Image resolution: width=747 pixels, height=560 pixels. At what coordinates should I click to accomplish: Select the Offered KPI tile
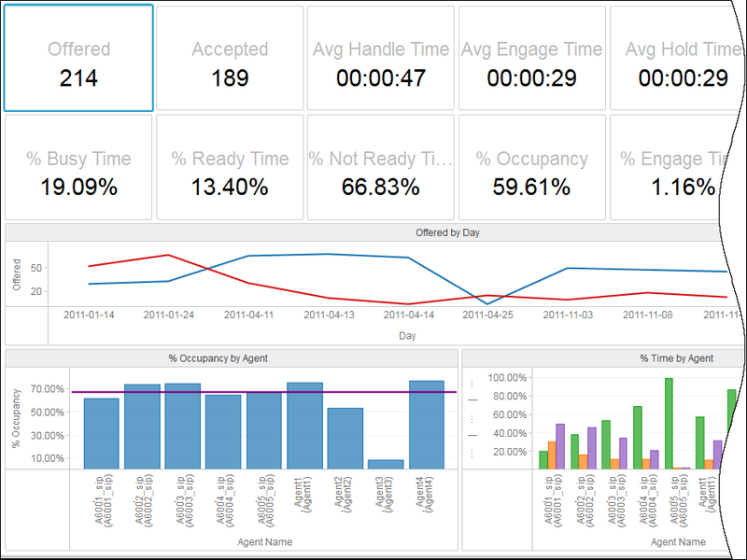point(78,59)
